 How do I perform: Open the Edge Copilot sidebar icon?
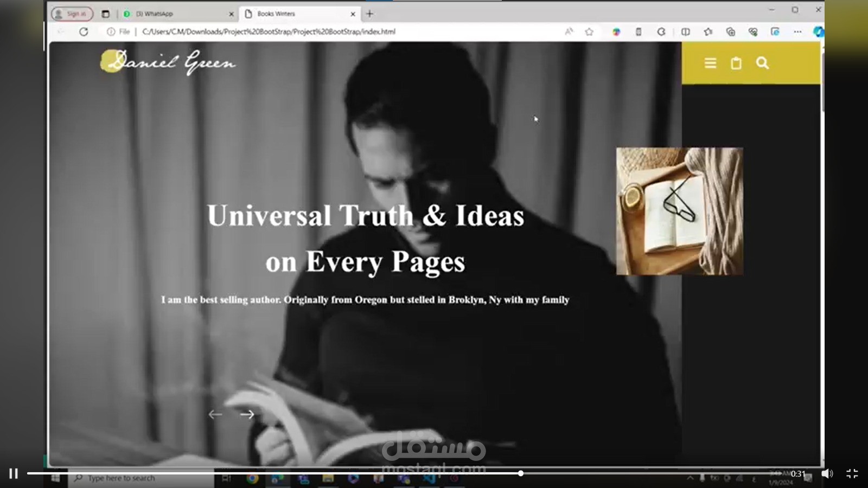click(x=818, y=31)
